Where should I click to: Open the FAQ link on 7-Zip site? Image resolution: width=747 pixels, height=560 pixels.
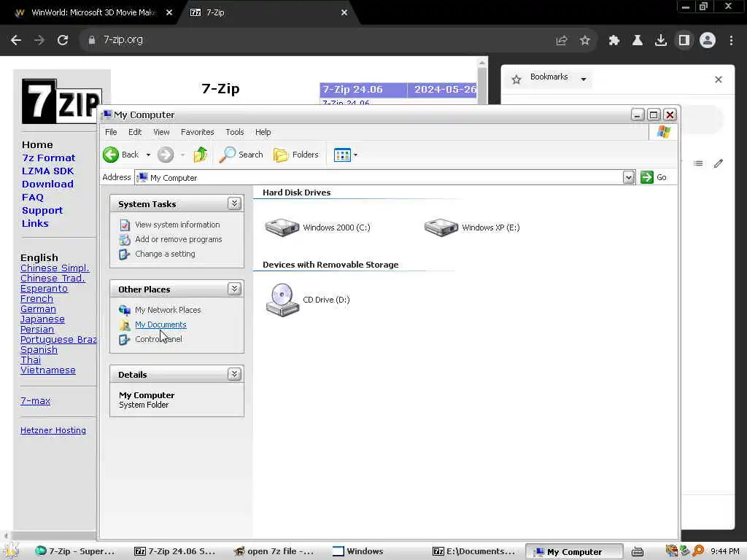[x=32, y=197]
